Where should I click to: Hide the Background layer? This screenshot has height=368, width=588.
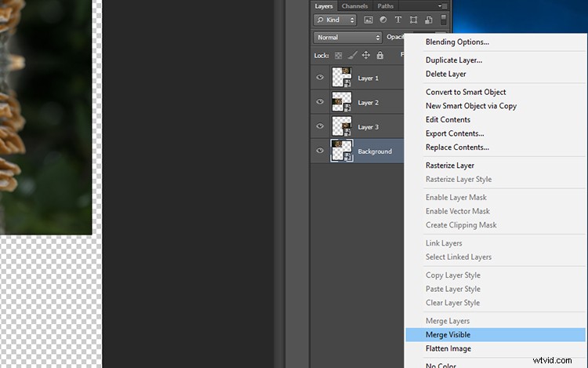(x=320, y=151)
